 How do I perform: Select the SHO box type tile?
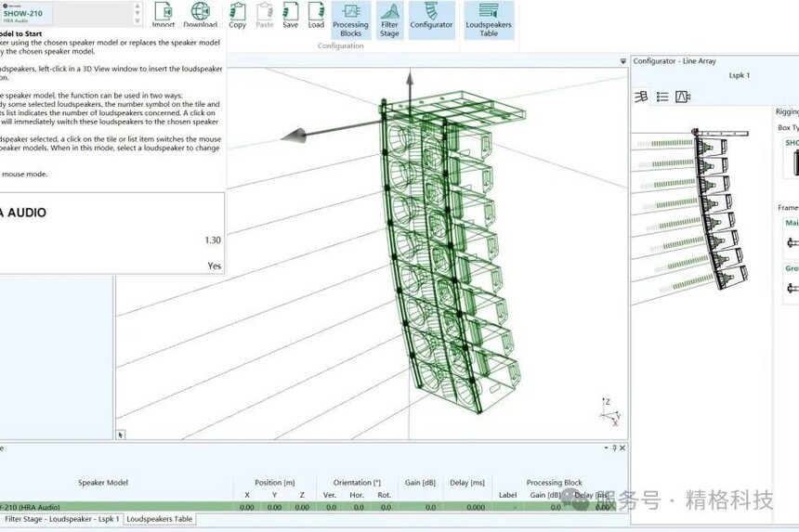tap(791, 158)
